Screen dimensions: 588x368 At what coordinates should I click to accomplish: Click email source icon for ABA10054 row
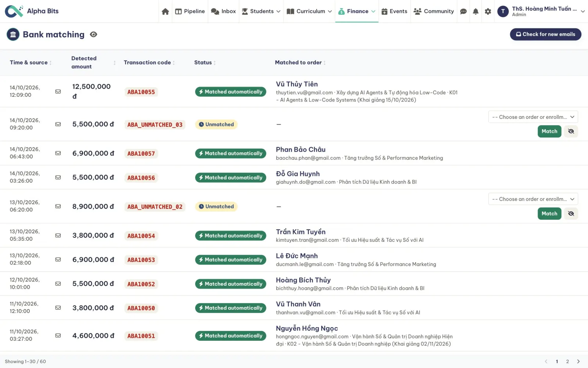[x=58, y=235]
